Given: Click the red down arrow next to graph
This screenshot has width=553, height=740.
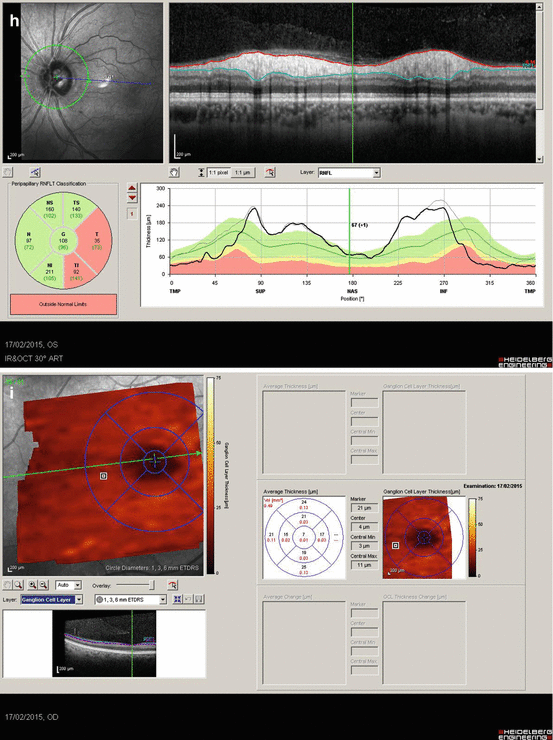Looking at the screenshot, I should pos(132,198).
